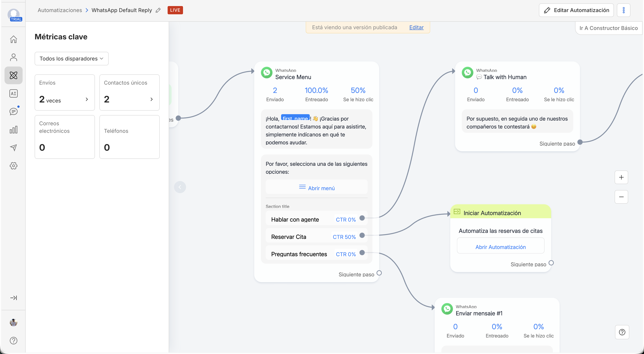Select the Automations atom icon

point(14,75)
